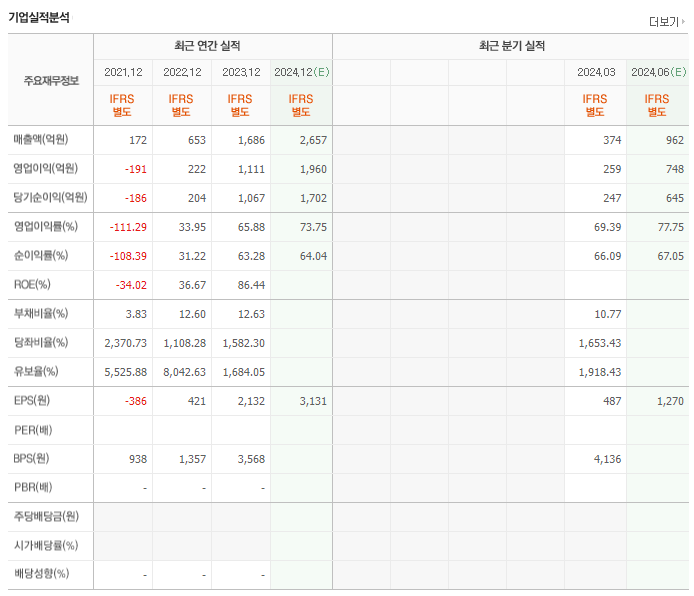Select the 시가배당률(%) row label
The image size is (694, 596).
tap(46, 545)
